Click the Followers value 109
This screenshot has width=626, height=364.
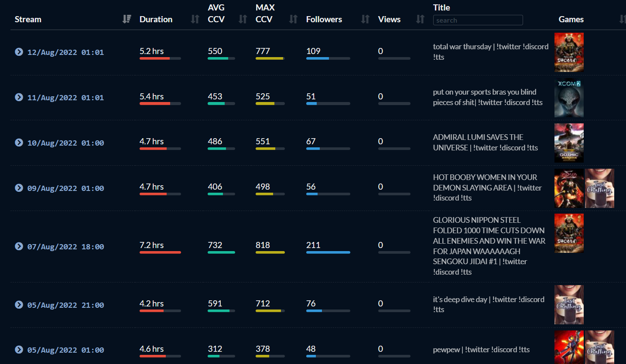313,51
